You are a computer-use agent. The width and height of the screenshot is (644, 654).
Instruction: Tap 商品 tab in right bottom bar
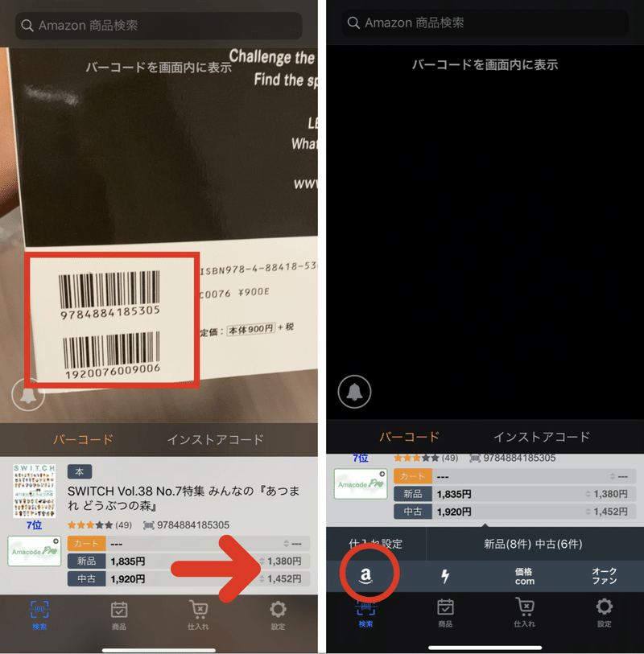[445, 613]
